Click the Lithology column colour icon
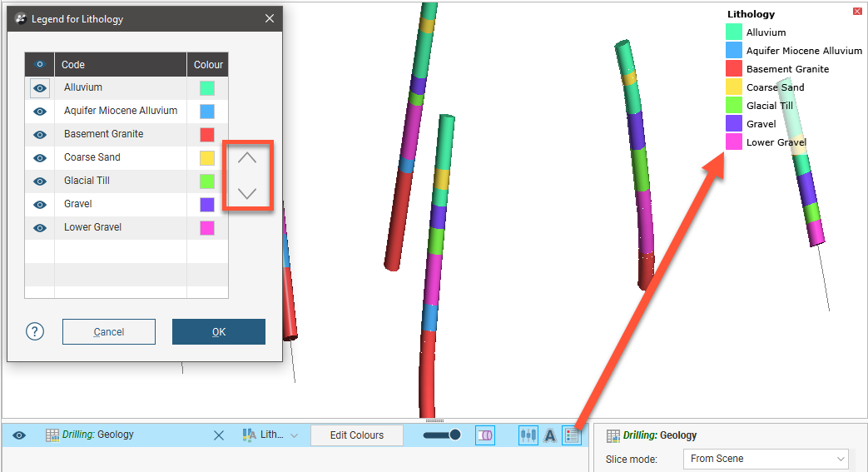 pyautogui.click(x=249, y=435)
